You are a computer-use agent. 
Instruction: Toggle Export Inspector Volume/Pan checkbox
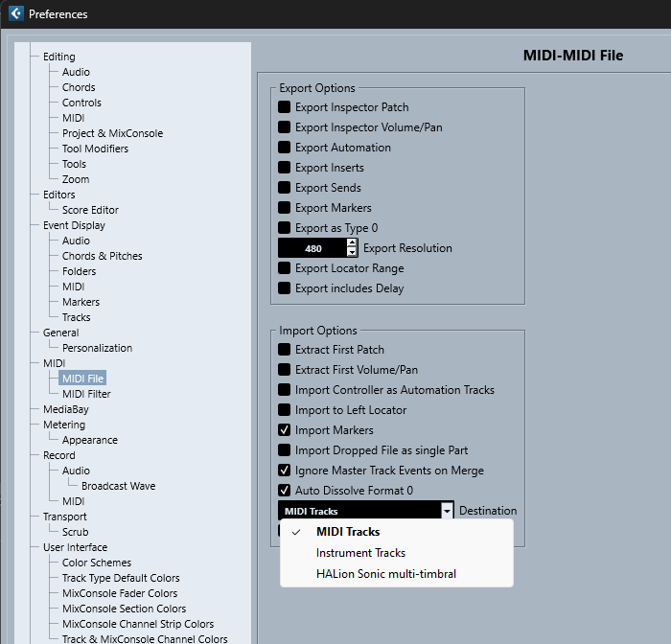click(284, 127)
